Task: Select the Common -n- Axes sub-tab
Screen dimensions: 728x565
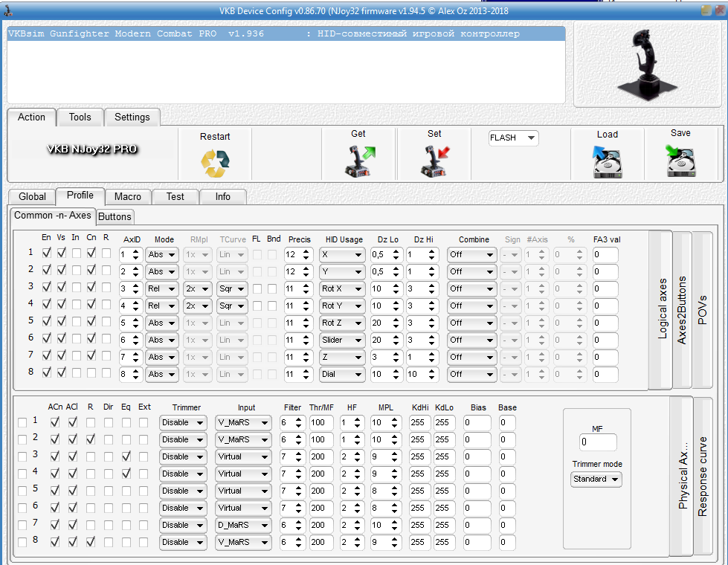Action: 53,216
